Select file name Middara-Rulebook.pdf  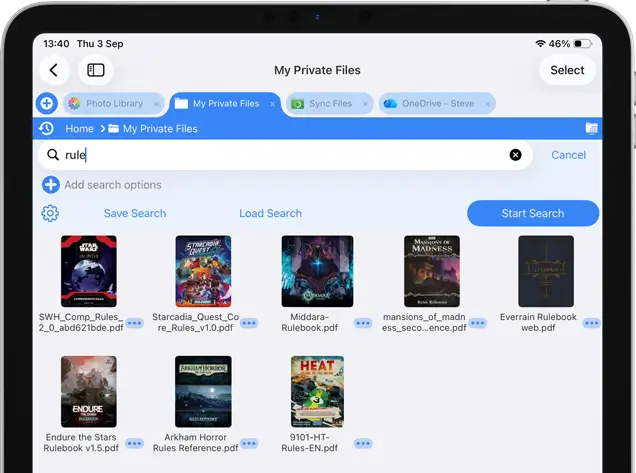309,322
